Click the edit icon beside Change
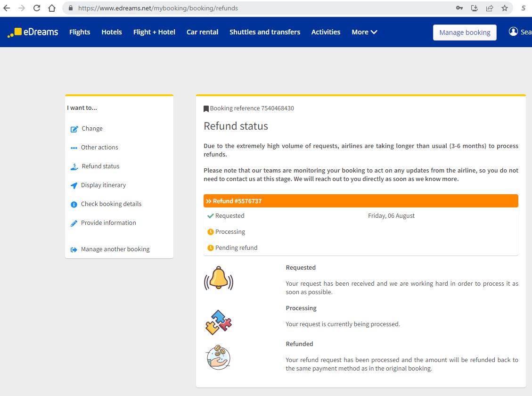The width and height of the screenshot is (532, 396). click(x=74, y=129)
